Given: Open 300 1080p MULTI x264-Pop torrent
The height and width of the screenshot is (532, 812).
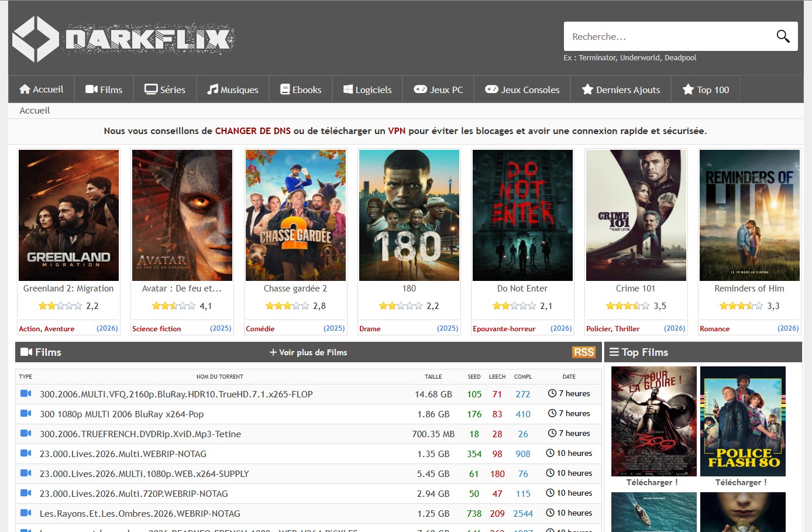Looking at the screenshot, I should pos(122,414).
